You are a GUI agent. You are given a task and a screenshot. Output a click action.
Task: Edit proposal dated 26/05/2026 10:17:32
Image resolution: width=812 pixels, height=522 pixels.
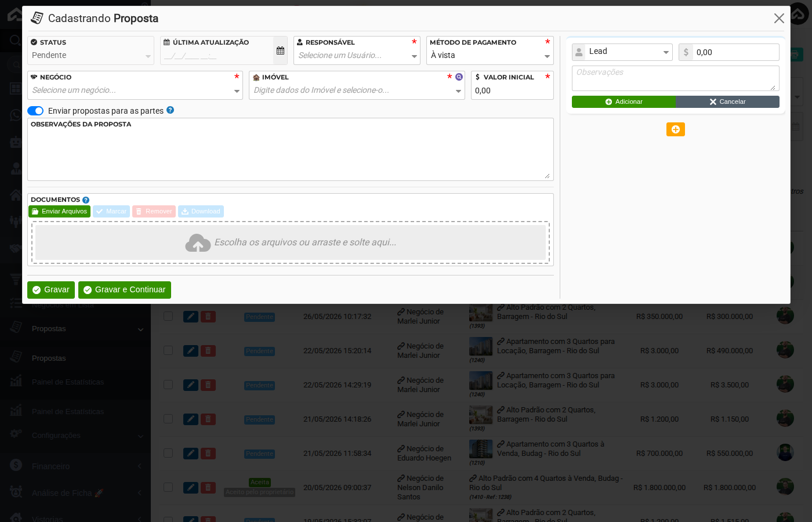click(191, 317)
